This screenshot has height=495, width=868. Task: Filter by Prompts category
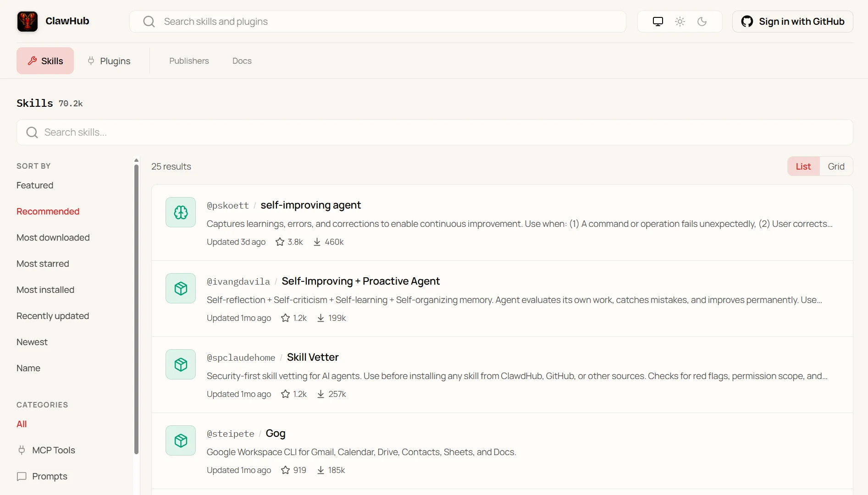pos(42,476)
